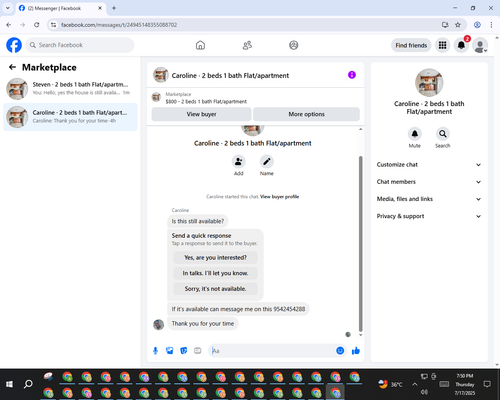The image size is (500, 400).
Task: Click browser back arrow
Action: 9,25
